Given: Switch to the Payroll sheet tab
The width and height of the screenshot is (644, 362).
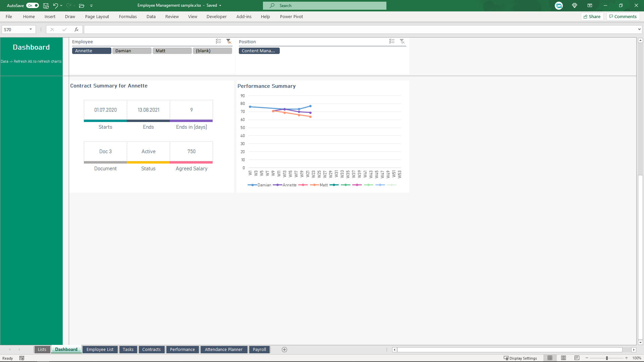Looking at the screenshot, I should [260, 349].
